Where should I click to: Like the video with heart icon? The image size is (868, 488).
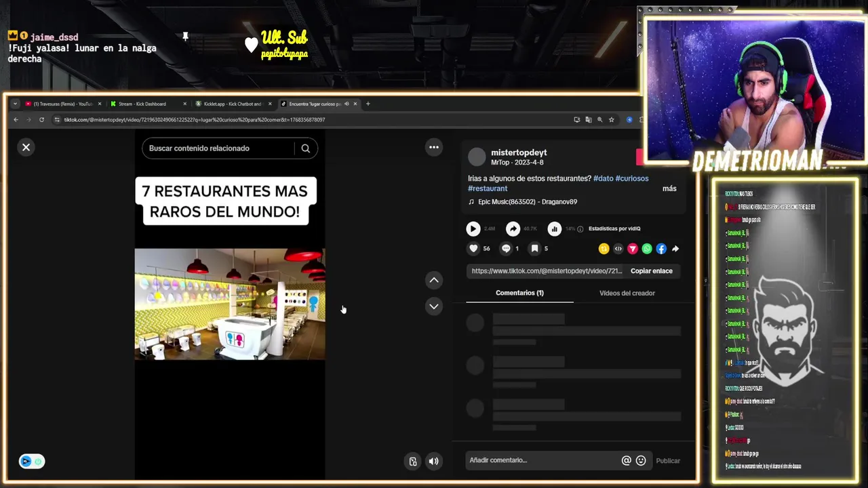473,249
